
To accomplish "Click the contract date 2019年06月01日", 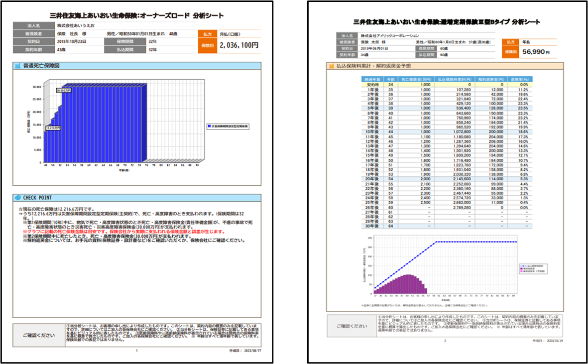I will (374, 49).
